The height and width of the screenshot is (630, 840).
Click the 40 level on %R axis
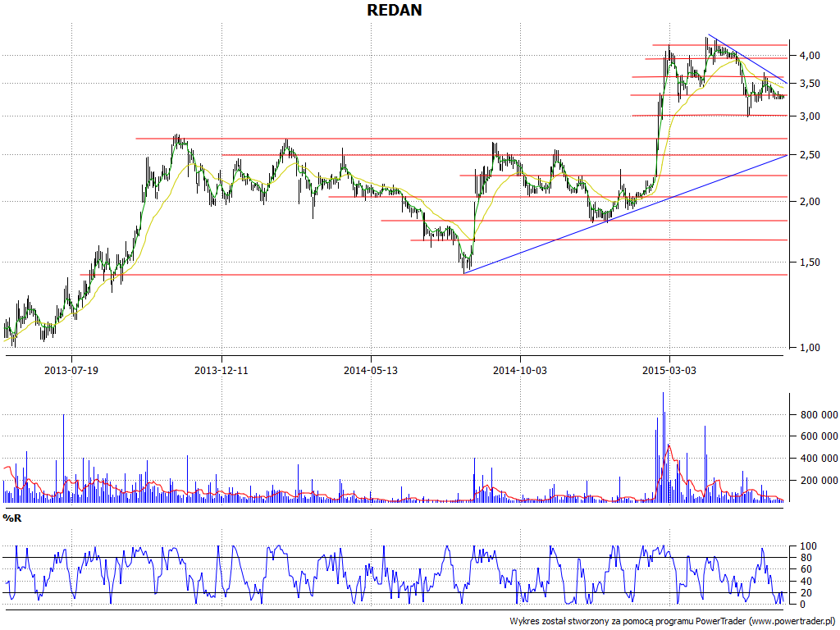[806, 582]
